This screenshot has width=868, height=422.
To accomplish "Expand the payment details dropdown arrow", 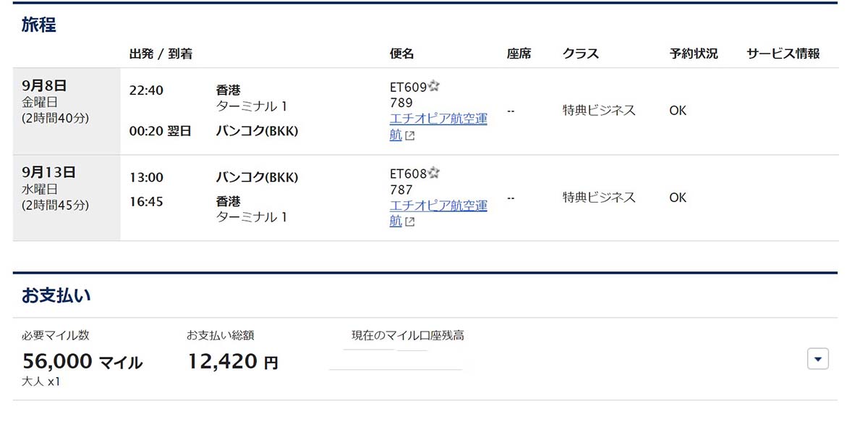I will click(x=817, y=359).
